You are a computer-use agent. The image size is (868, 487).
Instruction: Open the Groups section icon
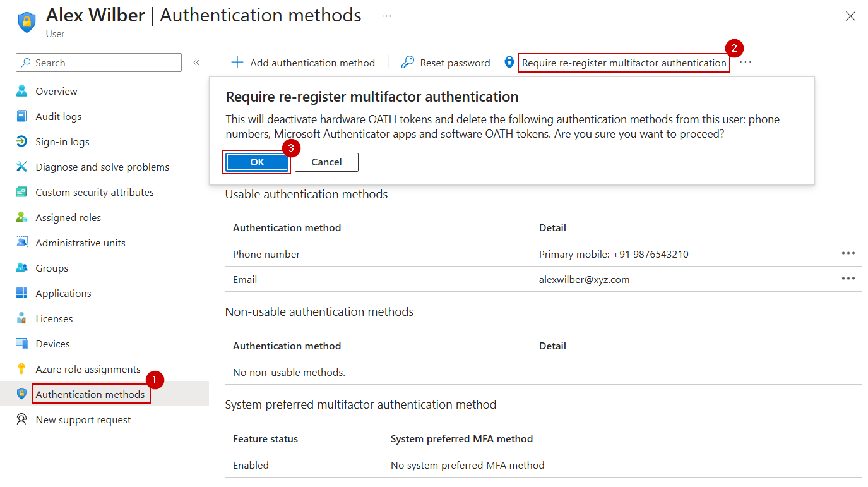(22, 268)
